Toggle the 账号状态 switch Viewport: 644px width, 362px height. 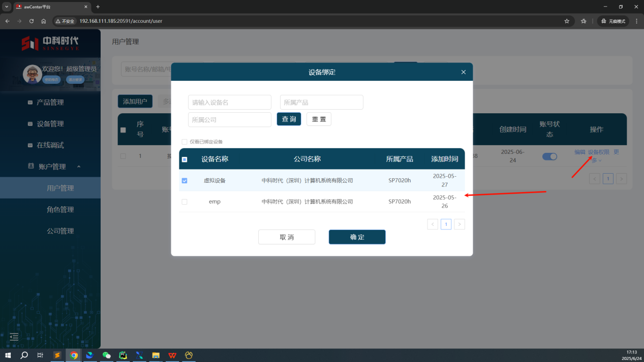549,156
